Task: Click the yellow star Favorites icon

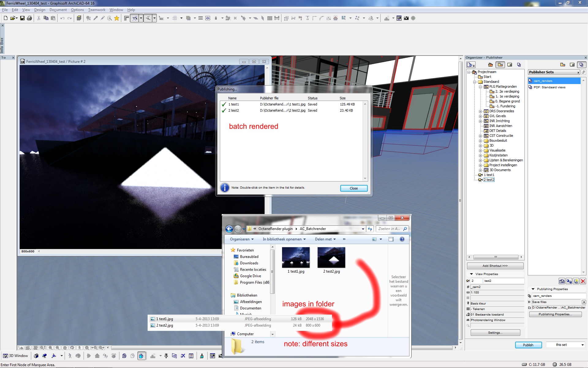Action: [x=117, y=18]
